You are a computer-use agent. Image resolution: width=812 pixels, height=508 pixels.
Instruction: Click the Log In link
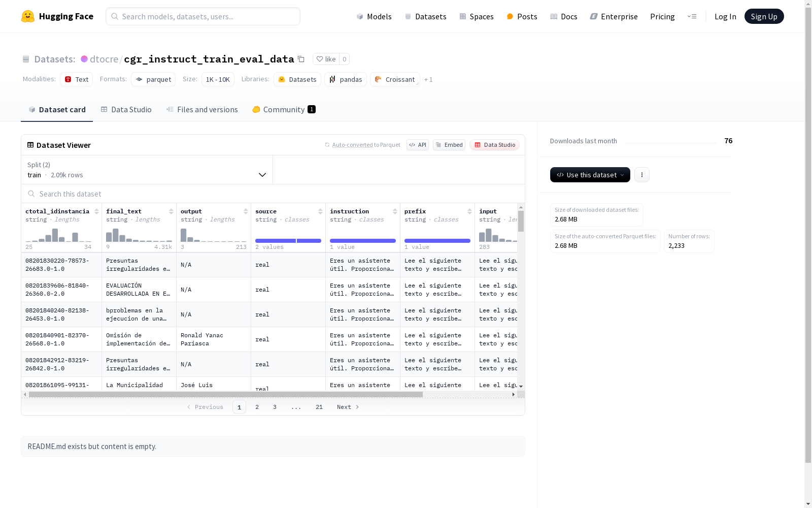725,16
